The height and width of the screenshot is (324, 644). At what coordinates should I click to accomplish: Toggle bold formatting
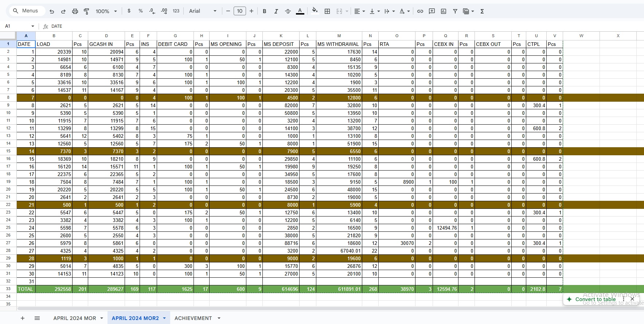[x=265, y=11]
